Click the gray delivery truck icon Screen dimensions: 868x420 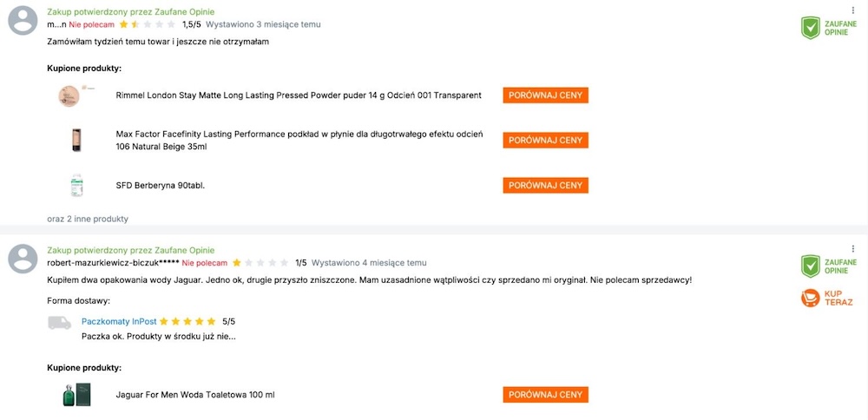click(x=59, y=323)
